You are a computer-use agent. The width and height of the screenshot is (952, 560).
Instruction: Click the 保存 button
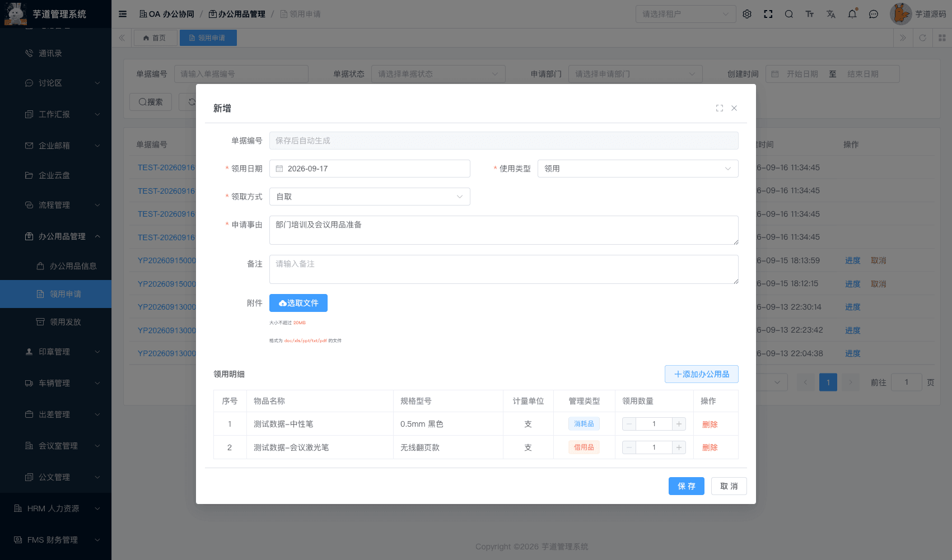(x=687, y=486)
